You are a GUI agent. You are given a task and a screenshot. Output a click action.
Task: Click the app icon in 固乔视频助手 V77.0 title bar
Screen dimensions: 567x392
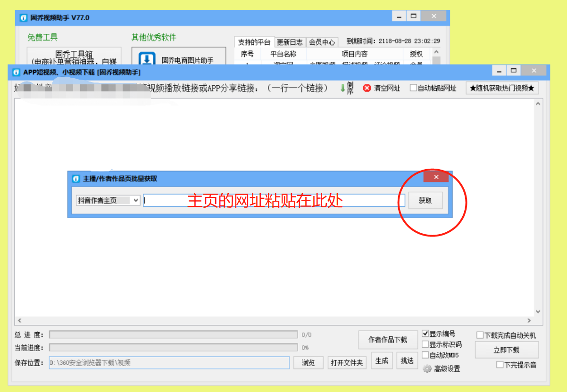[23, 18]
